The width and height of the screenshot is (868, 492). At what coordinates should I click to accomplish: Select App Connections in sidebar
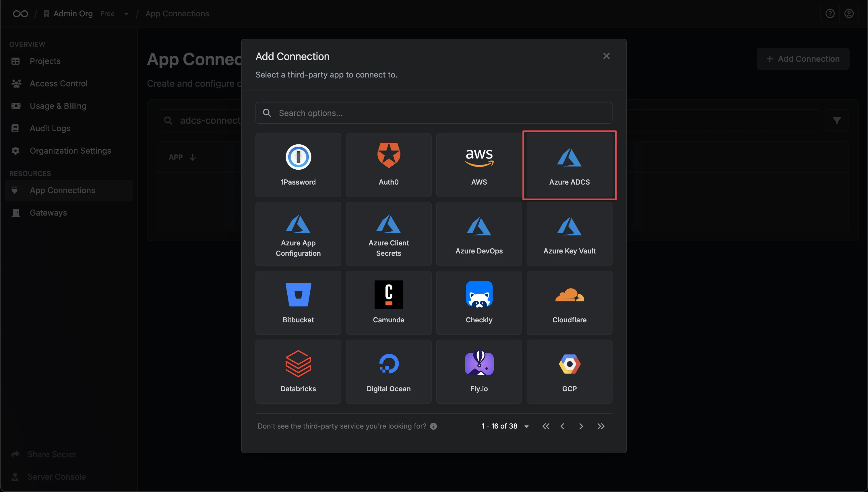[69, 190]
